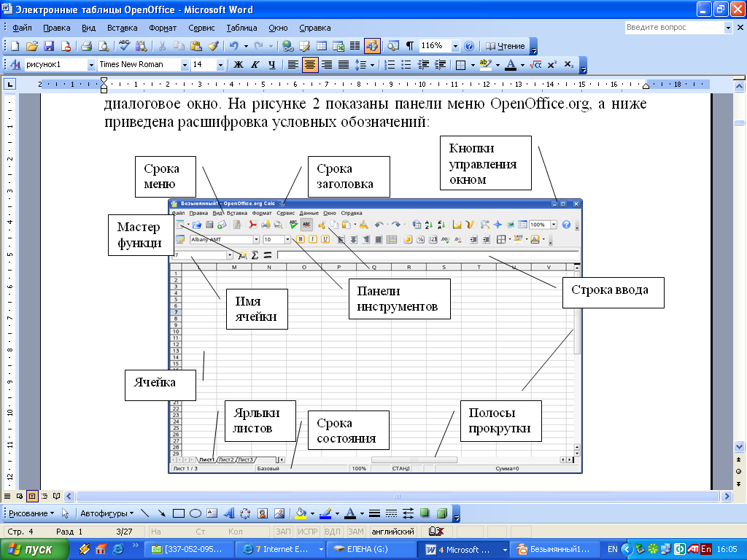This screenshot has width=747, height=560.
Task: Insert a hyperlink via globe icon
Action: (x=287, y=46)
